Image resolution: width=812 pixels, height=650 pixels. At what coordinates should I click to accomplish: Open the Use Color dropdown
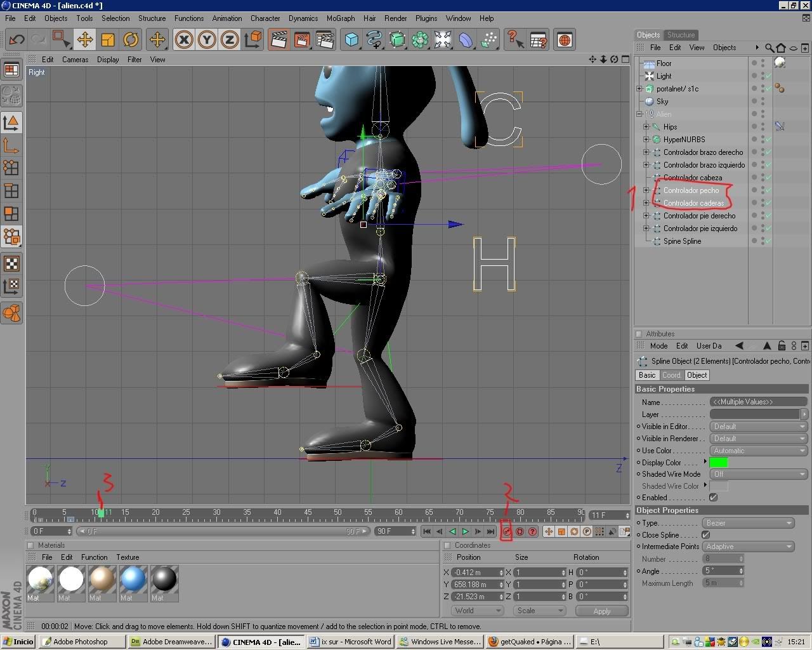pos(758,451)
